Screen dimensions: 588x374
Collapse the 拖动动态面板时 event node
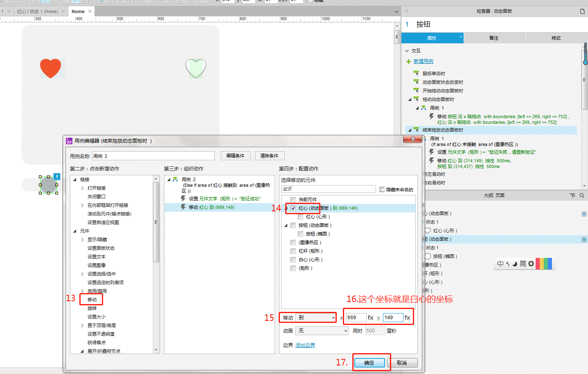coord(410,99)
